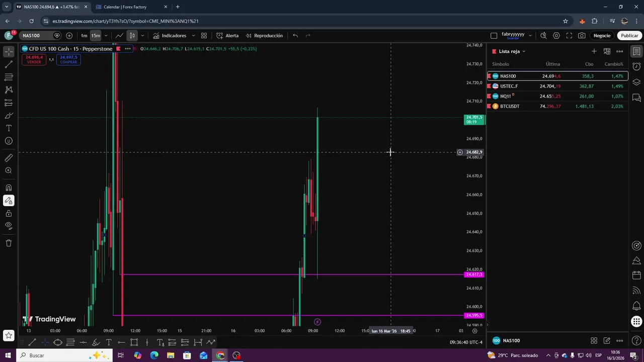Toggle the layout selection square checkbox
This screenshot has height=362, width=644.
[x=494, y=36]
